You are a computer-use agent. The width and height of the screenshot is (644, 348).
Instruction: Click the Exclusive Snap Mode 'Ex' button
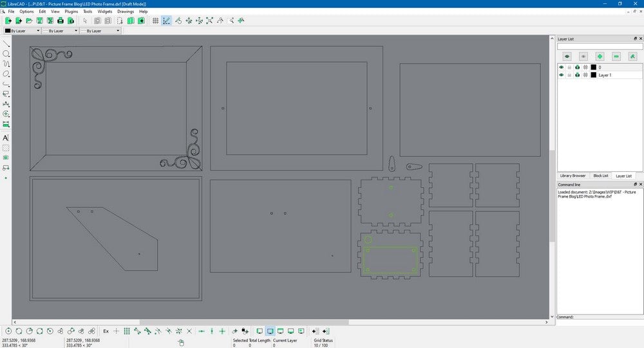(x=106, y=331)
